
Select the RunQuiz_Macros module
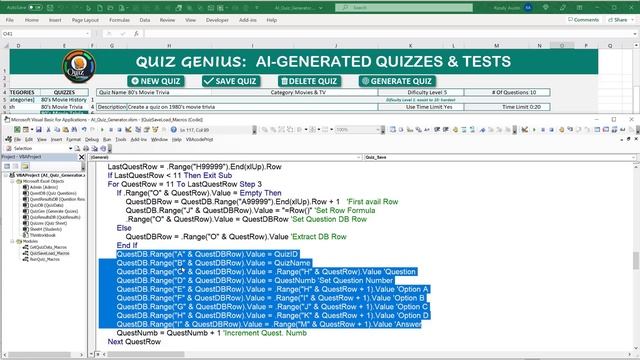pos(44,259)
